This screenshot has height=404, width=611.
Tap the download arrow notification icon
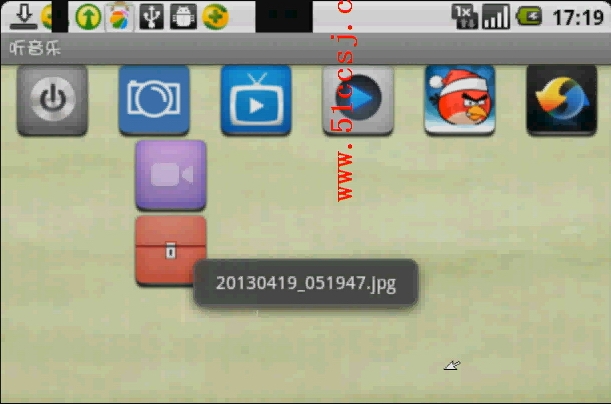(24, 15)
